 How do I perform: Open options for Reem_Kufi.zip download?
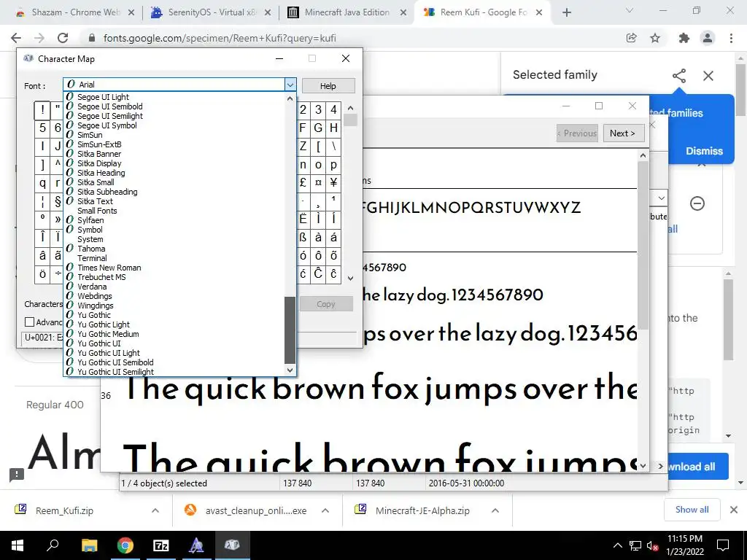click(x=155, y=510)
